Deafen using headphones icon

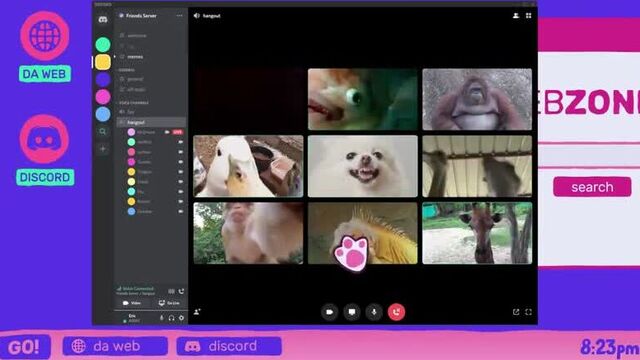[x=171, y=318]
